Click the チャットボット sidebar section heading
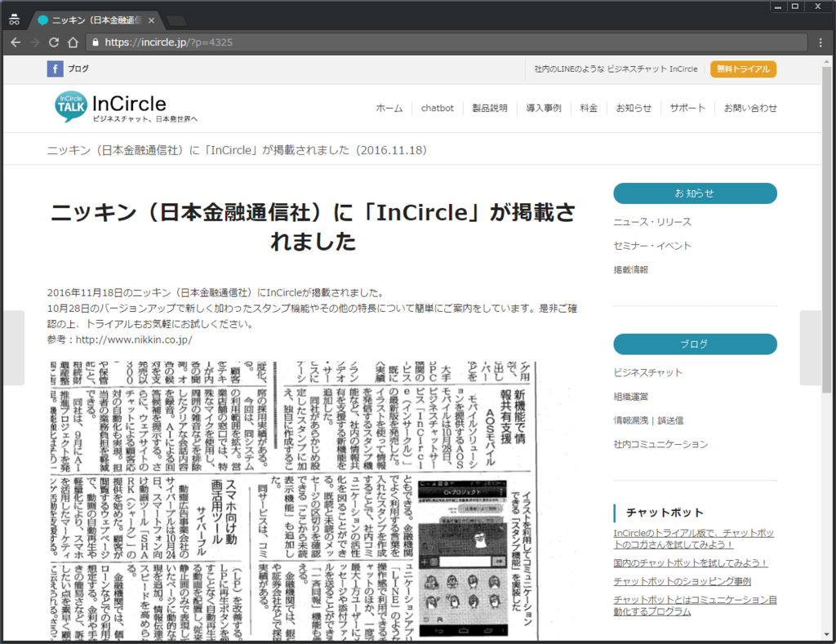The width and height of the screenshot is (836, 644). 665,513
